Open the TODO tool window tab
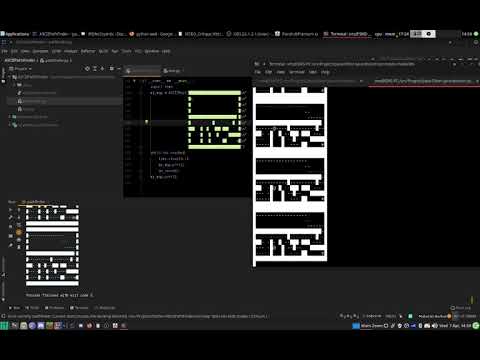 (32, 308)
